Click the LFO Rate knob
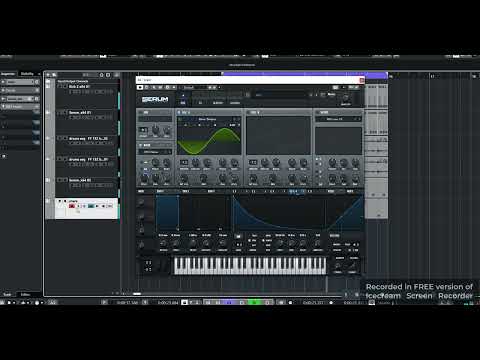Image resolution: width=480 pixels, height=360 pixels. click(280, 244)
